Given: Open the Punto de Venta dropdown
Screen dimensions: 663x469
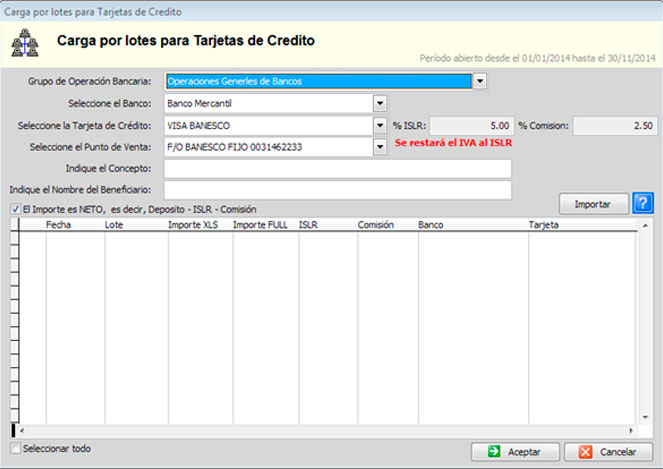Looking at the screenshot, I should pyautogui.click(x=380, y=148).
